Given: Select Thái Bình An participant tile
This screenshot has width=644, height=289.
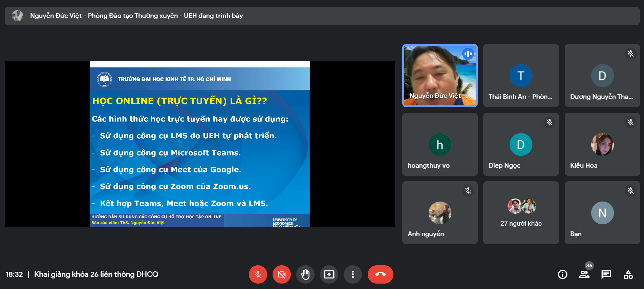Looking at the screenshot, I should pyautogui.click(x=521, y=76).
